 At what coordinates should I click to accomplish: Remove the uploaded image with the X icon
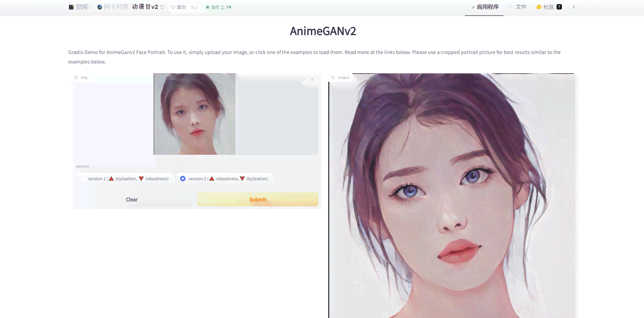[312, 79]
